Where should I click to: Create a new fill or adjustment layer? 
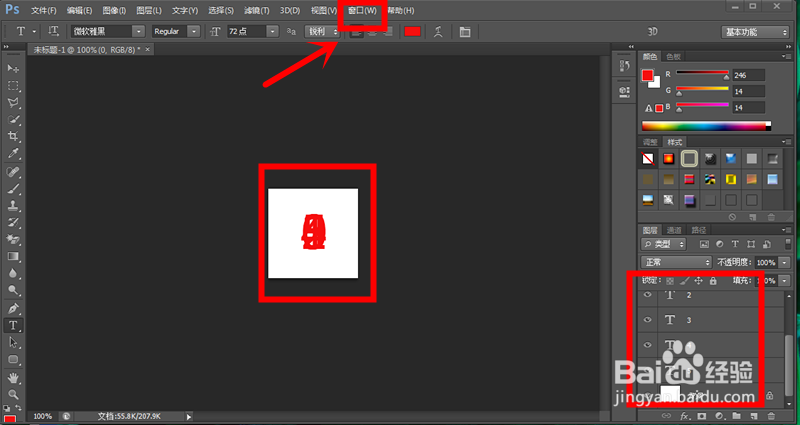click(x=719, y=416)
